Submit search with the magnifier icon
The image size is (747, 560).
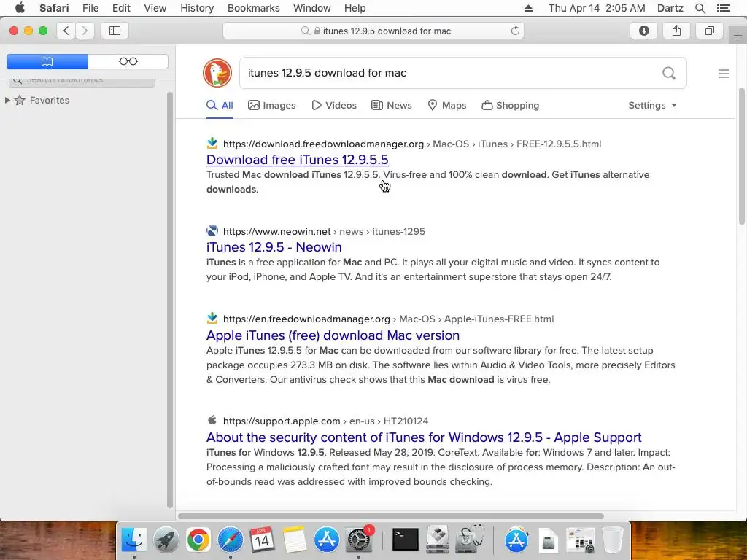(x=669, y=73)
